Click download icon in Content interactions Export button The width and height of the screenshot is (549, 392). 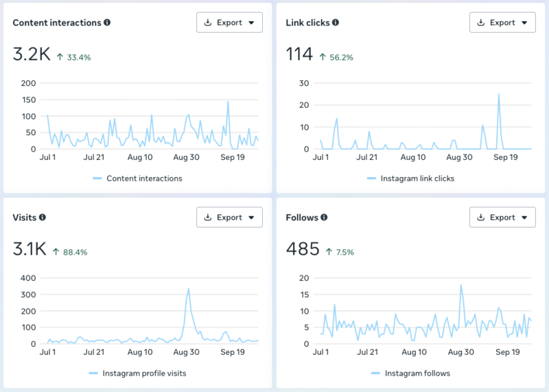[208, 23]
